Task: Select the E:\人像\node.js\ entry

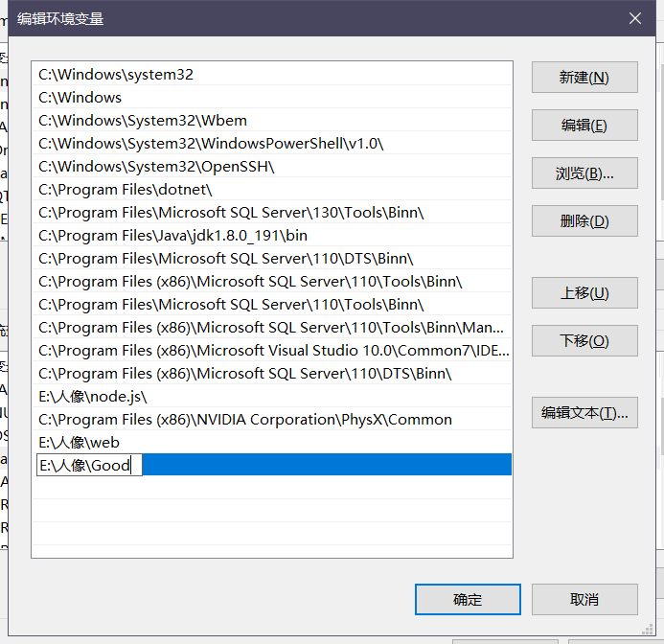Action: [x=272, y=396]
